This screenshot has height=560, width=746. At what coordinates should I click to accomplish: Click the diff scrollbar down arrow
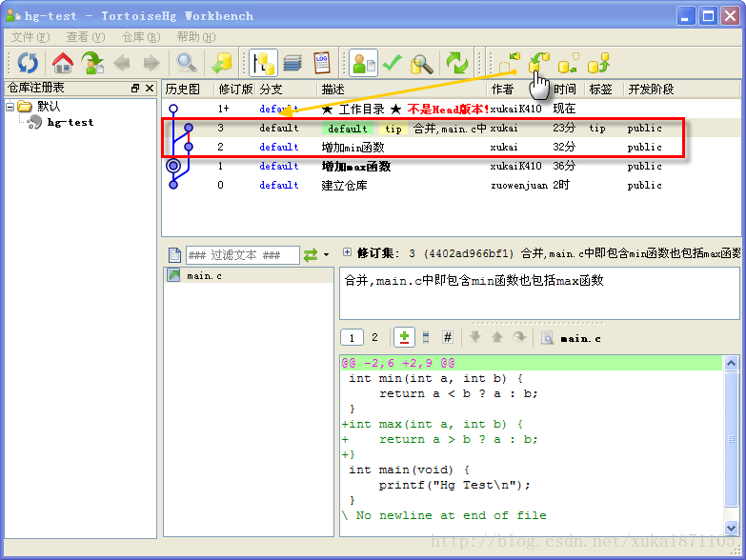click(731, 528)
